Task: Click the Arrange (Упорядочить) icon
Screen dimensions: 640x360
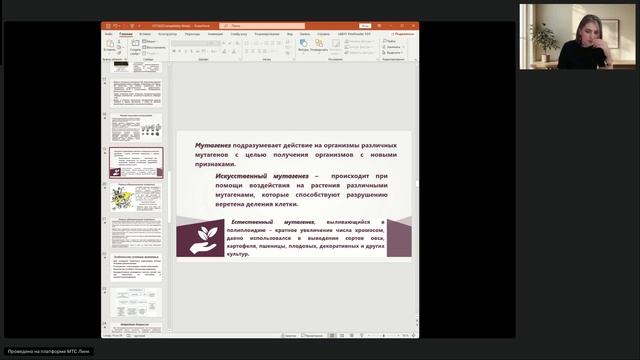Action: 319,43
